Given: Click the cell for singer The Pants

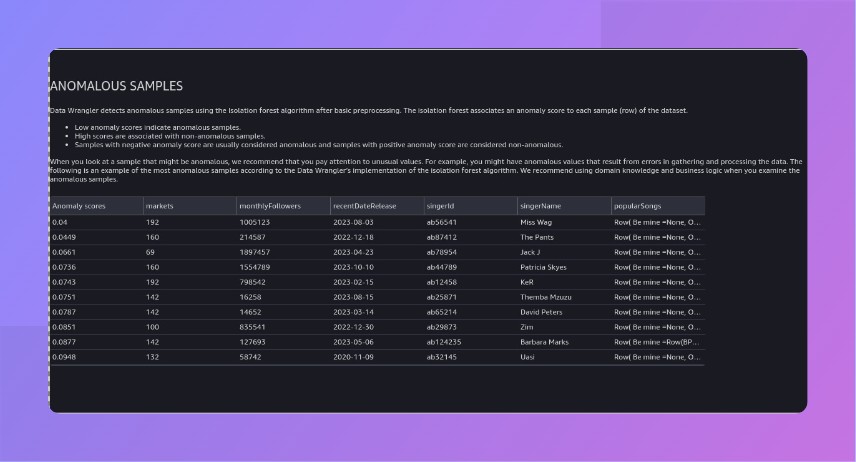Looking at the screenshot, I should pyautogui.click(x=537, y=237).
